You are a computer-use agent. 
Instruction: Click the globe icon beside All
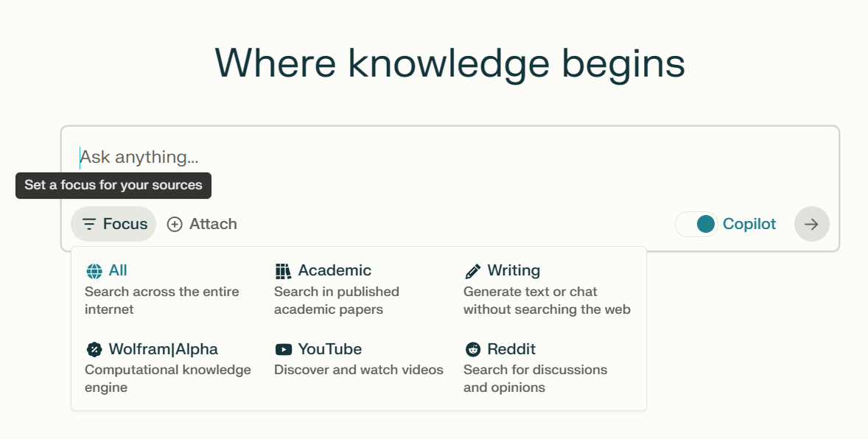94,271
